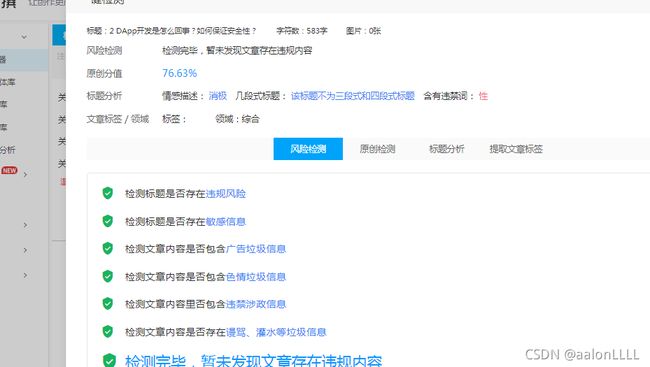Click the green shield beside 敏感信息 check
This screenshot has width=650, height=367.
(108, 221)
